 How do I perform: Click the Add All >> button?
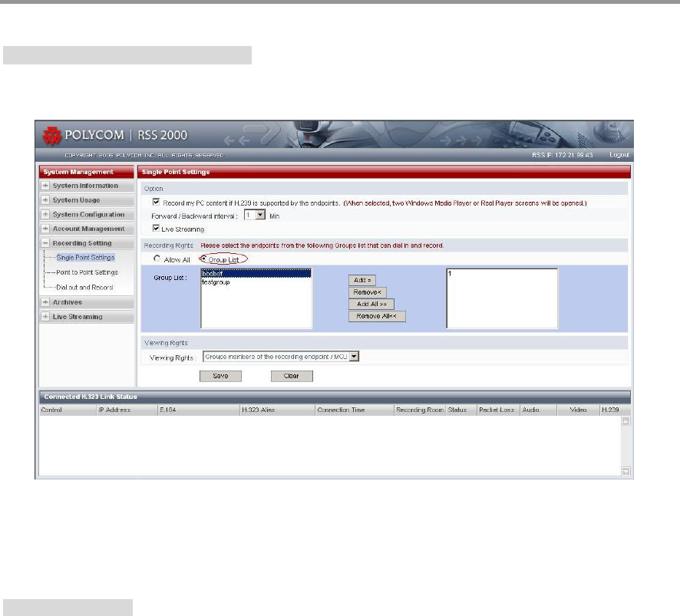click(371, 304)
